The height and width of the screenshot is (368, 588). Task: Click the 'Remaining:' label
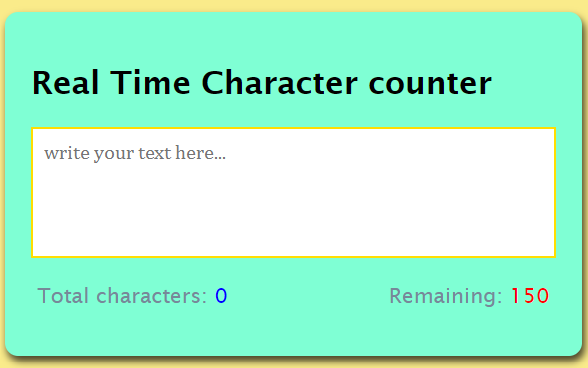[x=446, y=296]
